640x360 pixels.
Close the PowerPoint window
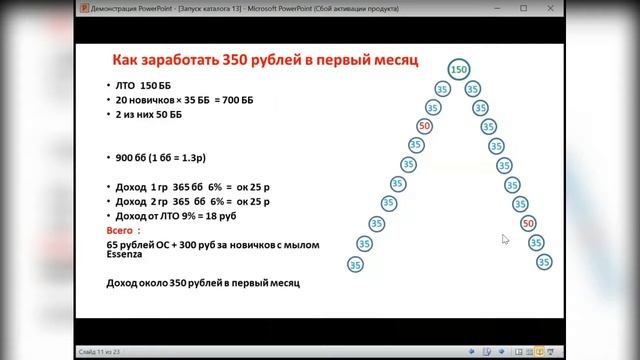tap(550, 8)
